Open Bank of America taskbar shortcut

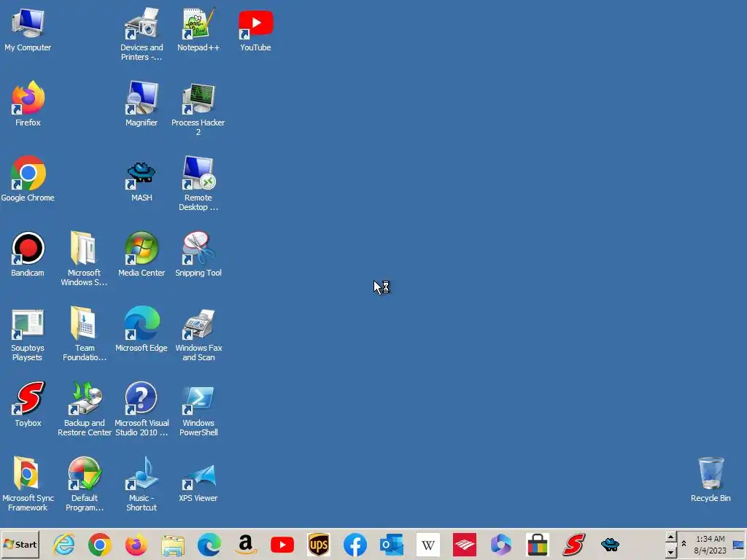465,544
